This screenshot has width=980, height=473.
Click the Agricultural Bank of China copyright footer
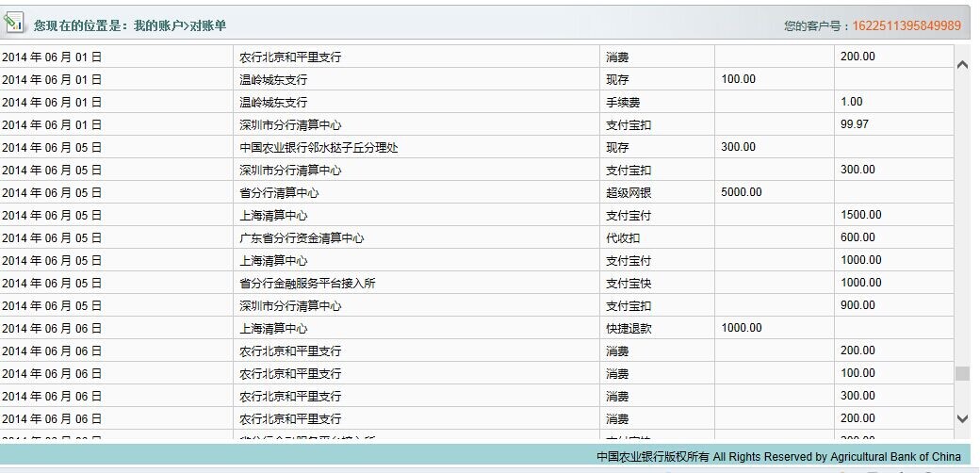778,457
